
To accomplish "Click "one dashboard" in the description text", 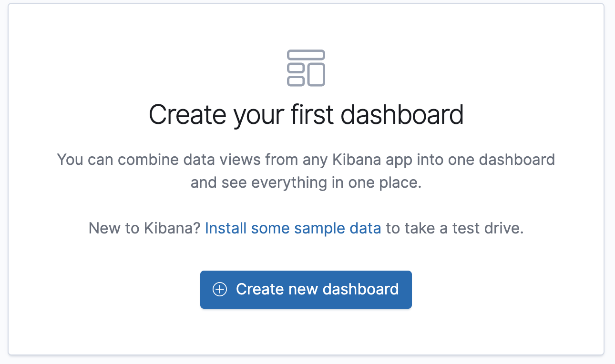I will pyautogui.click(x=503, y=159).
